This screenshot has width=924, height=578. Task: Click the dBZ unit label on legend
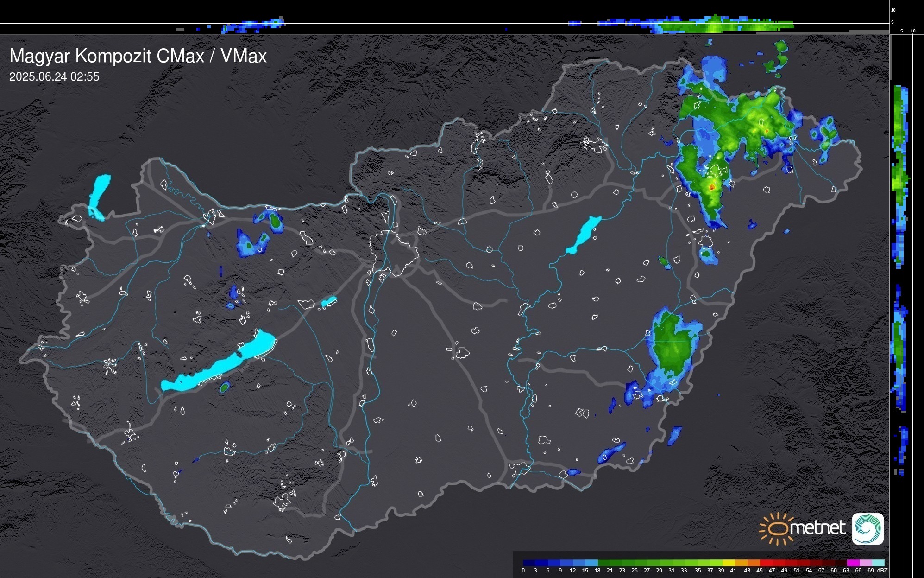[882, 571]
